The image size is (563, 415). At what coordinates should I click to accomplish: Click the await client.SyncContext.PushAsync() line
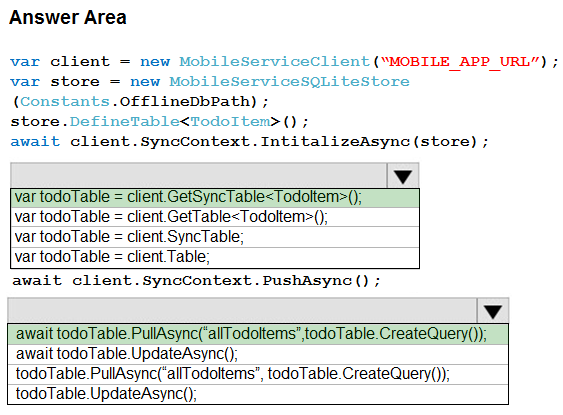click(196, 281)
